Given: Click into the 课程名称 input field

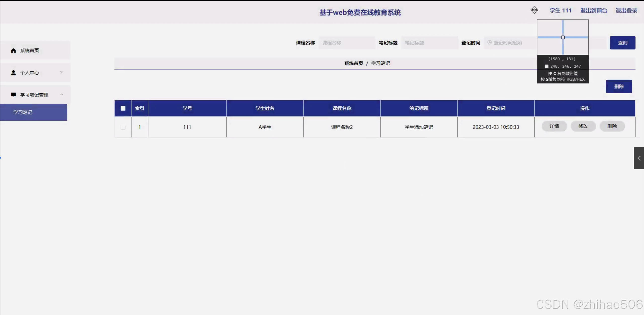Looking at the screenshot, I should [x=347, y=43].
